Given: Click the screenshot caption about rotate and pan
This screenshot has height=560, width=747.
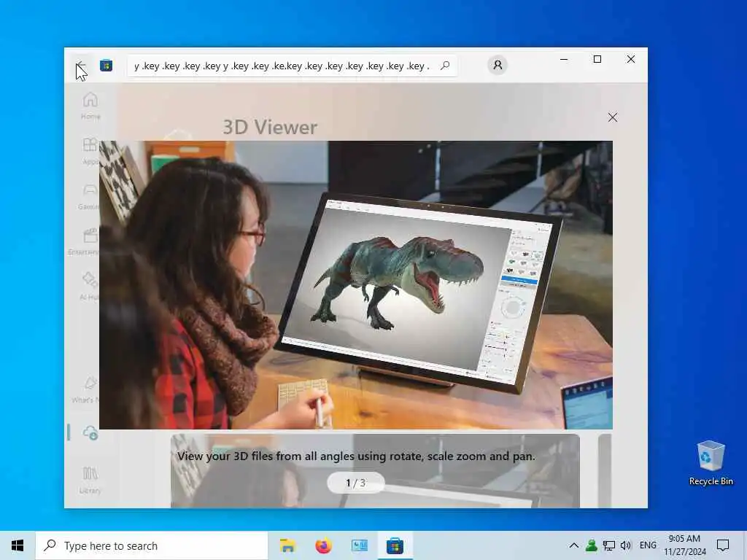Looking at the screenshot, I should pyautogui.click(x=356, y=456).
